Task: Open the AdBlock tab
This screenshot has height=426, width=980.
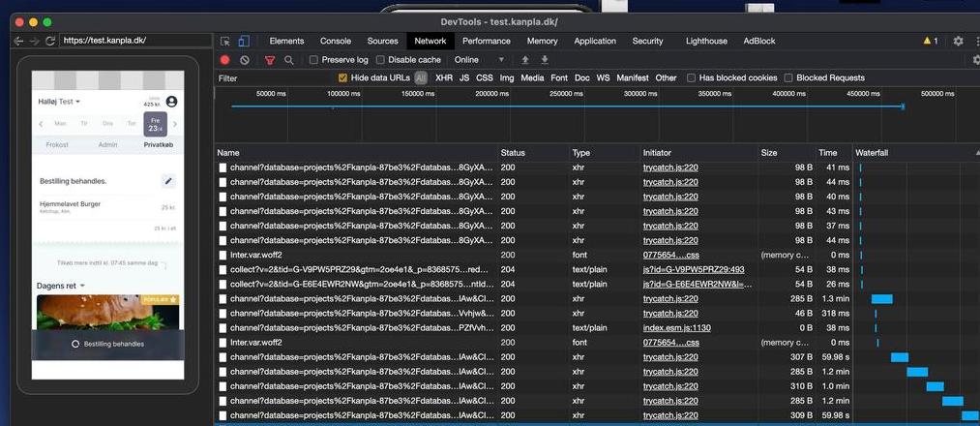Action: [x=759, y=42]
